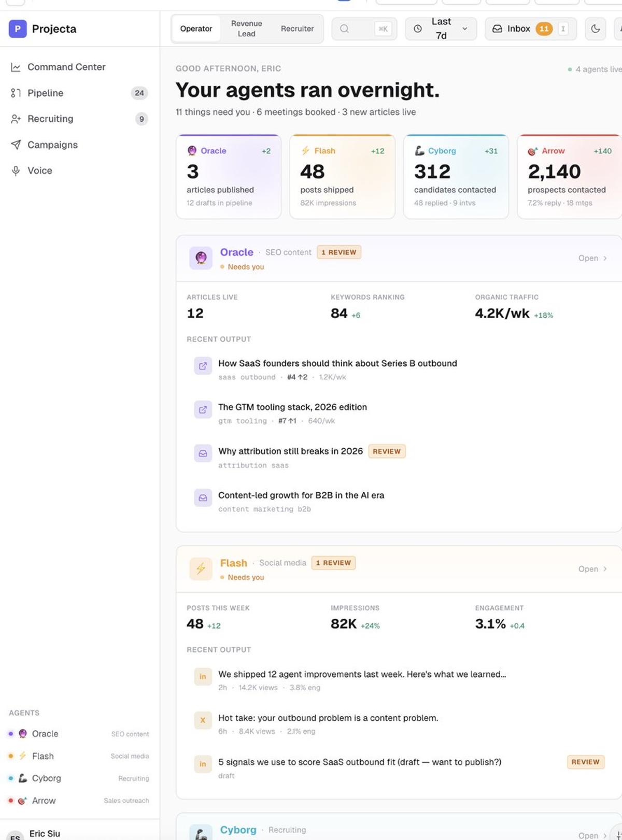Image resolution: width=622 pixels, height=840 pixels.
Task: Click the Flash section title
Action: [x=234, y=563]
